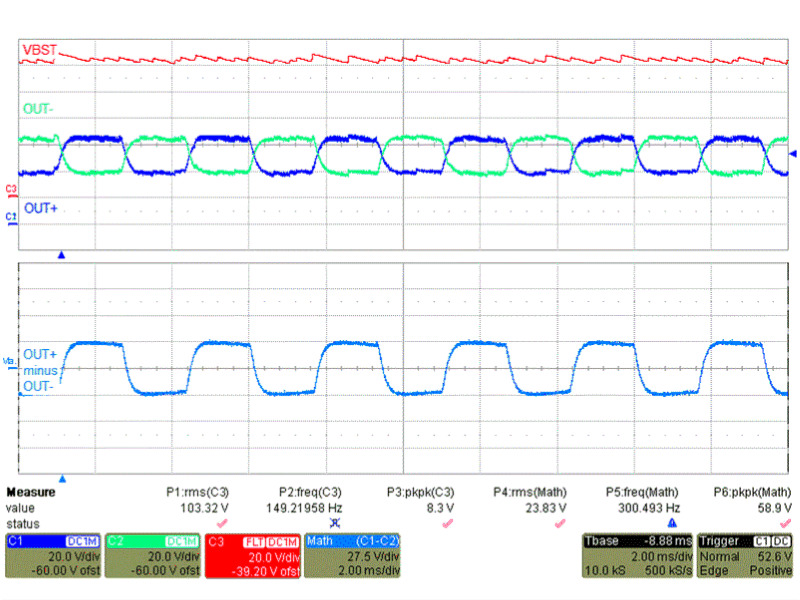Select the P2:freq(C3) measurement header
The height and width of the screenshot is (600, 800).
tap(309, 493)
